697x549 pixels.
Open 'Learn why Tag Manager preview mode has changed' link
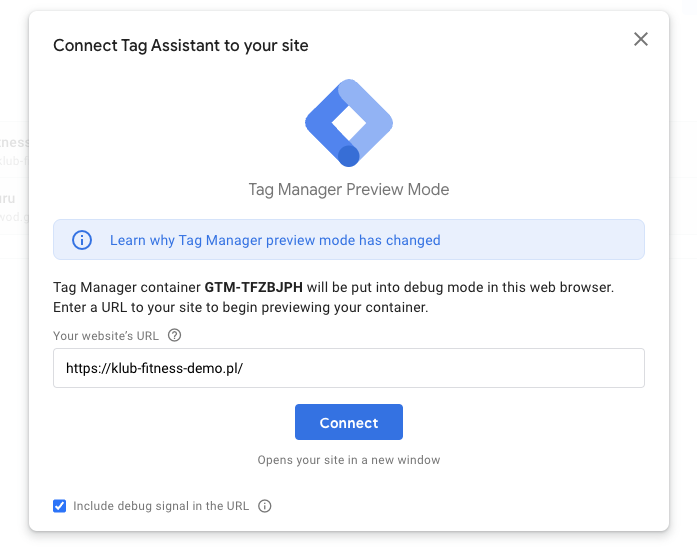click(x=275, y=240)
